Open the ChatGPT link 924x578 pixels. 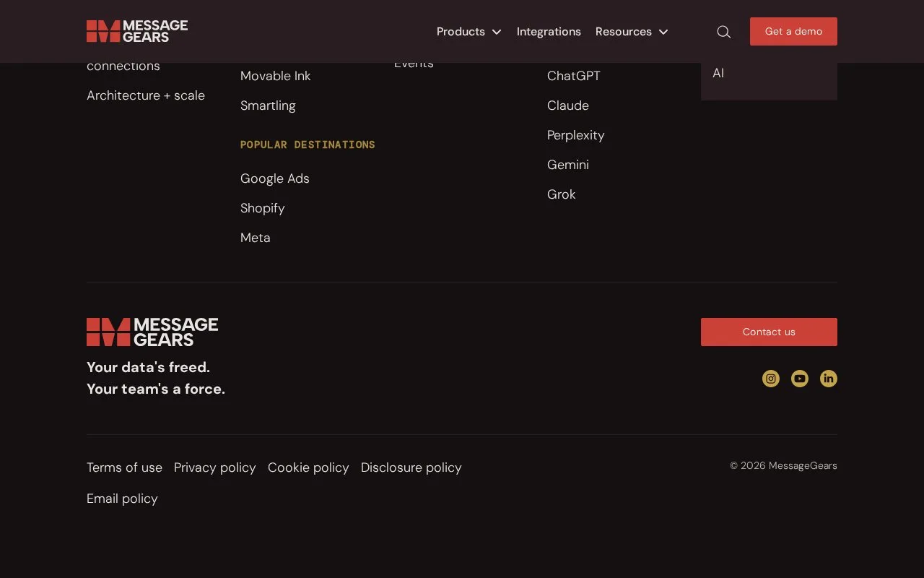(x=574, y=76)
